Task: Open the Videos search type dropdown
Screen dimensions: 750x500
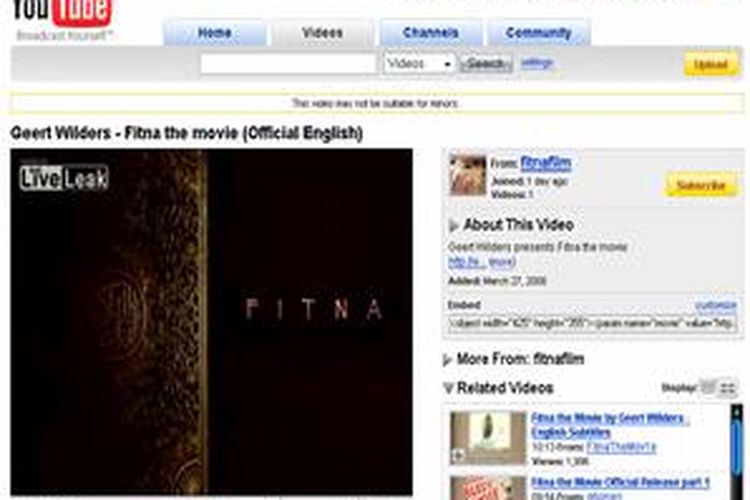Action: (419, 64)
